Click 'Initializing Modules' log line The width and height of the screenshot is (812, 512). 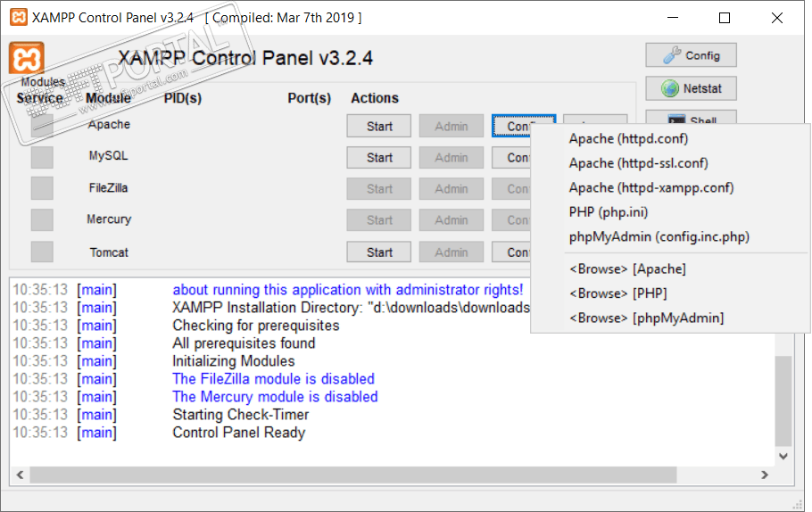234,361
